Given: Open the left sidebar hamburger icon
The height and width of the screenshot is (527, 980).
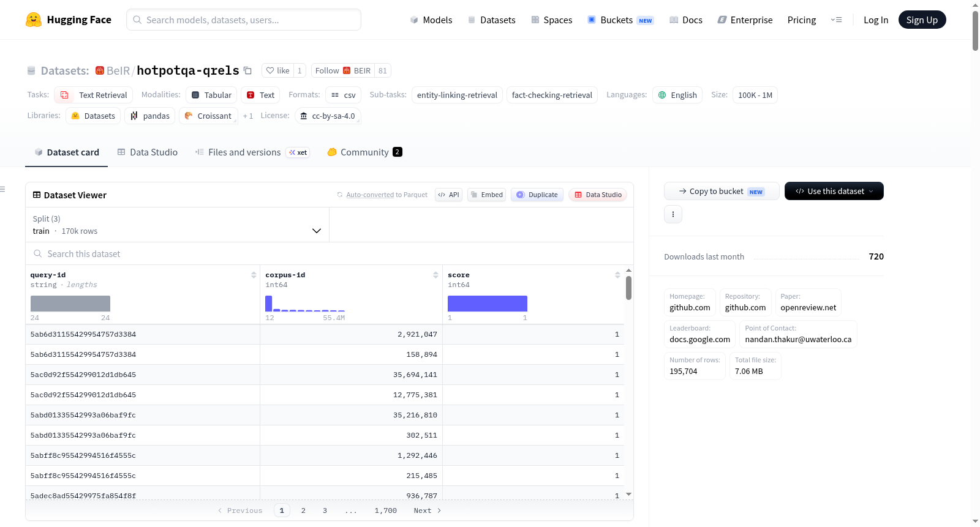Looking at the screenshot, I should 2,189.
